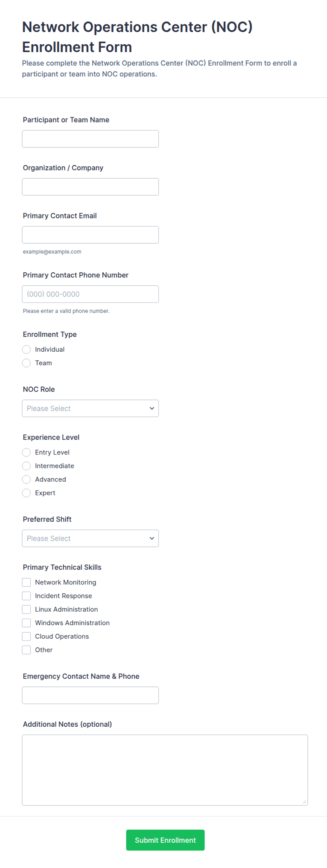Click the Additional Notes text area
Screen dimensions: 327x868
165,770
